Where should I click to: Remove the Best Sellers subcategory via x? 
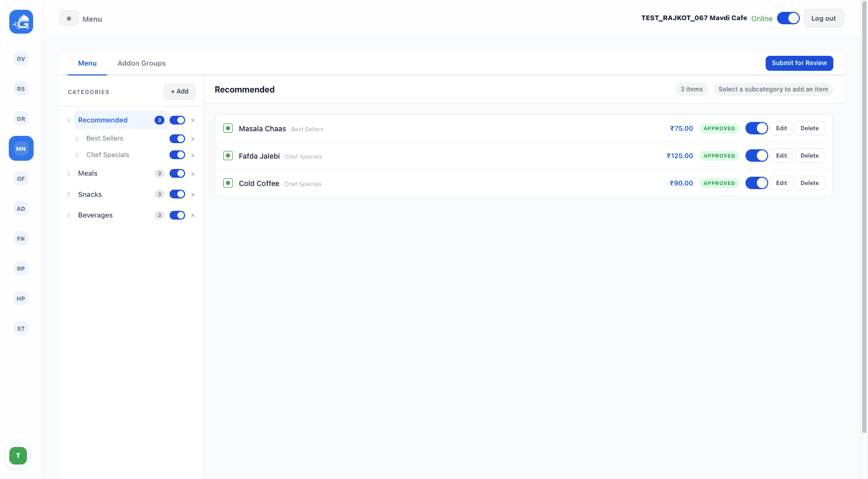click(193, 139)
